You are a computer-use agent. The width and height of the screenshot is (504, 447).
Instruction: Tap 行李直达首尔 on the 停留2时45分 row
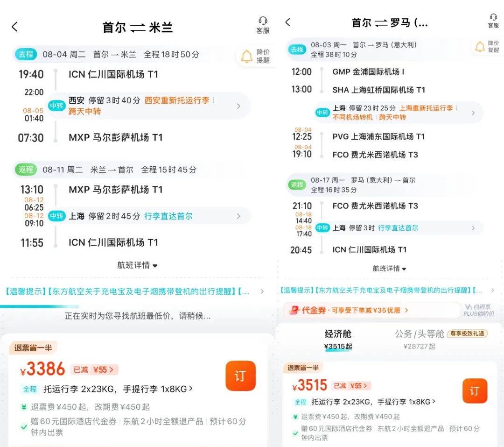(x=168, y=216)
